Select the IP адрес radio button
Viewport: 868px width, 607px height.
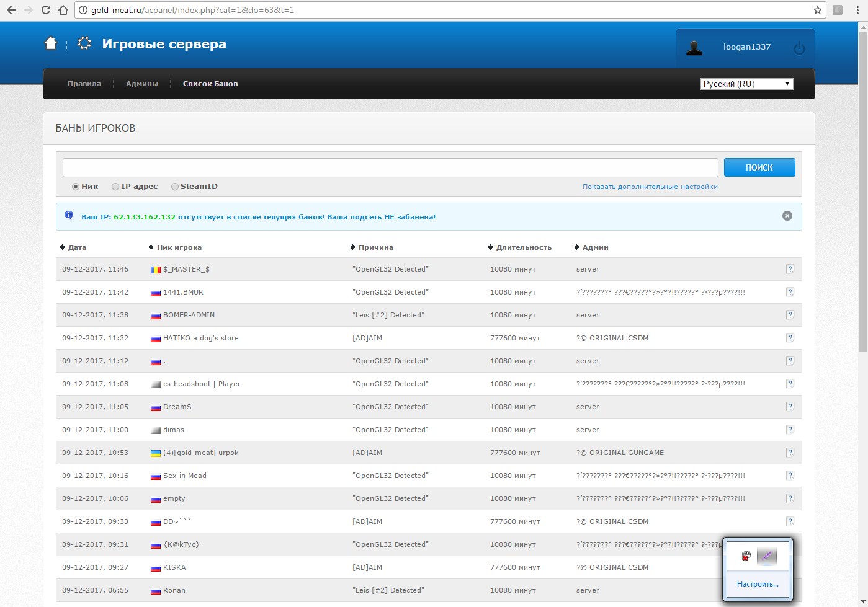[x=115, y=187]
